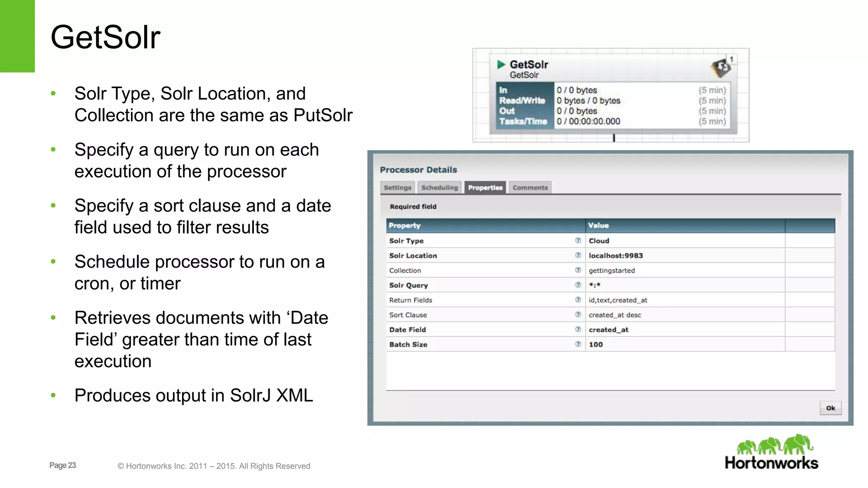Click the green run arrow on GetSolr processor
This screenshot has width=868, height=488.
[x=501, y=64]
